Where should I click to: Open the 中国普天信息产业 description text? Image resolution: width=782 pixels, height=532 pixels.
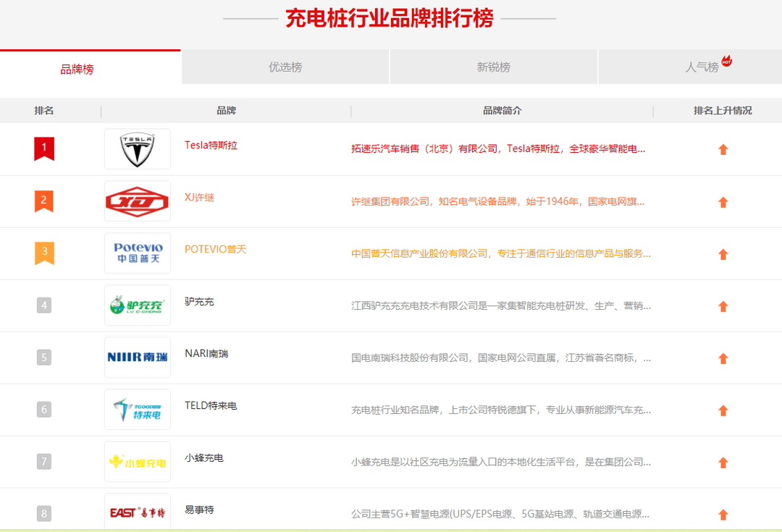pos(501,254)
